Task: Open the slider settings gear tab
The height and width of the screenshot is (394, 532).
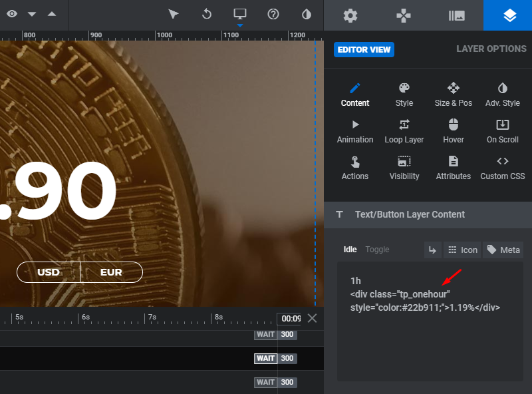Action: [350, 15]
